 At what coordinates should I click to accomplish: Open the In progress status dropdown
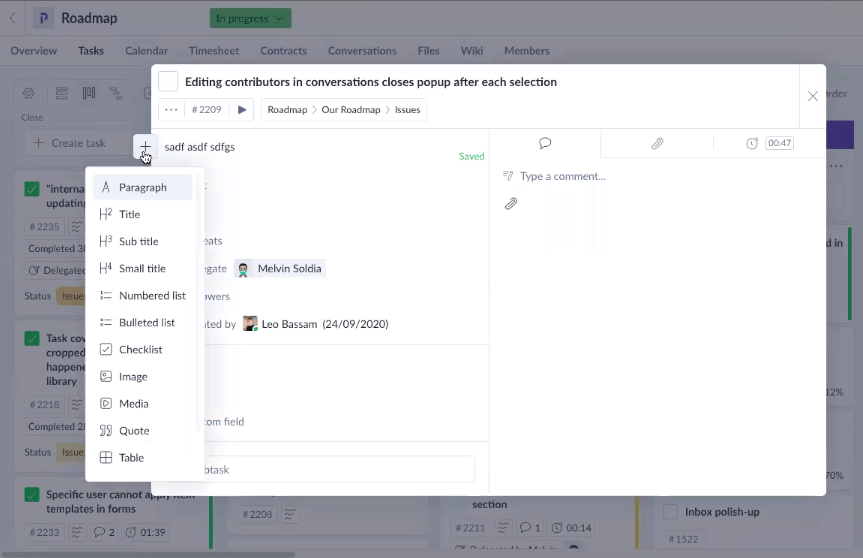pyautogui.click(x=250, y=19)
